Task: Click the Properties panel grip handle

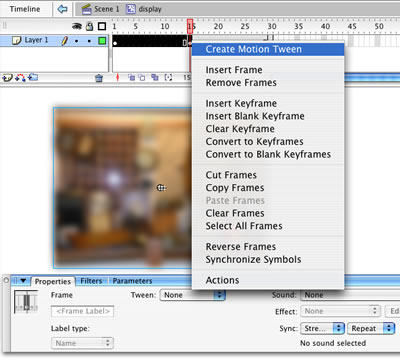Action: (x=15, y=281)
